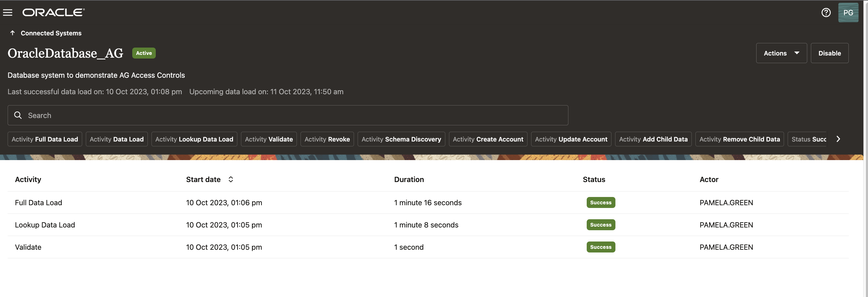Click PAMELA.GREEN in Lookup Data Load row
This screenshot has width=868, height=297.
726,225
